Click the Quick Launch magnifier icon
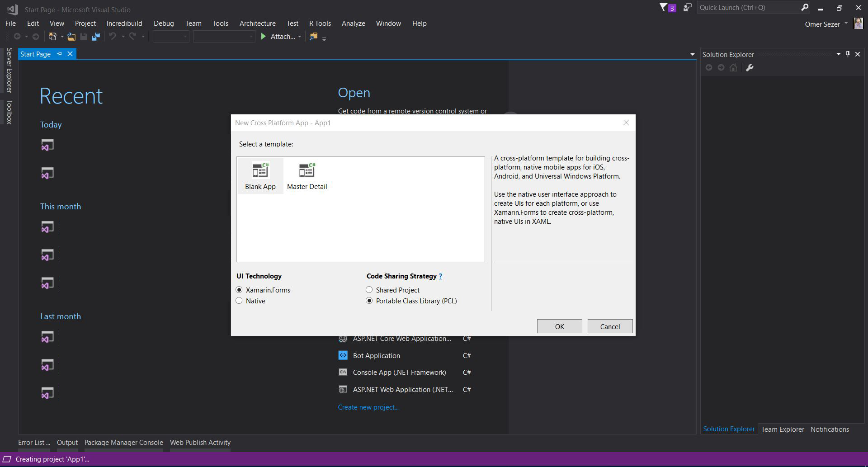 (805, 7)
